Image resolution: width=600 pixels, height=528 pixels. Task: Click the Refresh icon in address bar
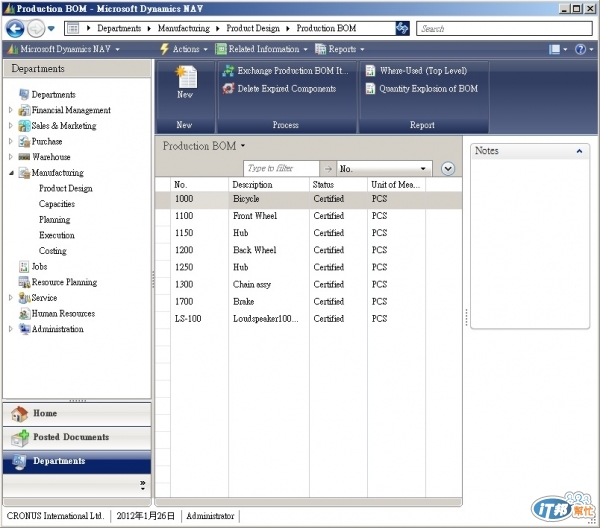tap(402, 28)
